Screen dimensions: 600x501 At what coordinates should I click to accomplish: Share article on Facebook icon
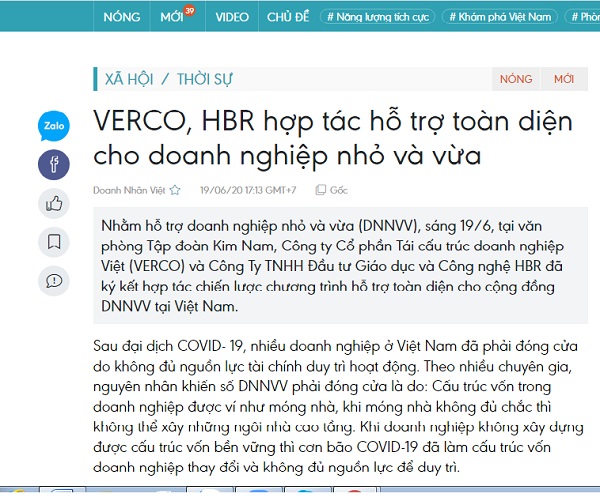coord(54,165)
